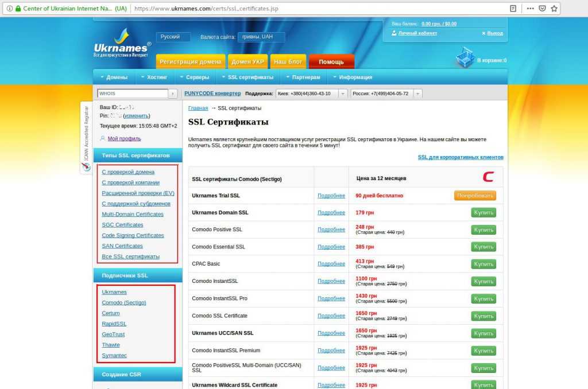Viewport: 588px width, 389px height.
Task: Open Multi-Domain Certificates link
Action: pos(133,214)
